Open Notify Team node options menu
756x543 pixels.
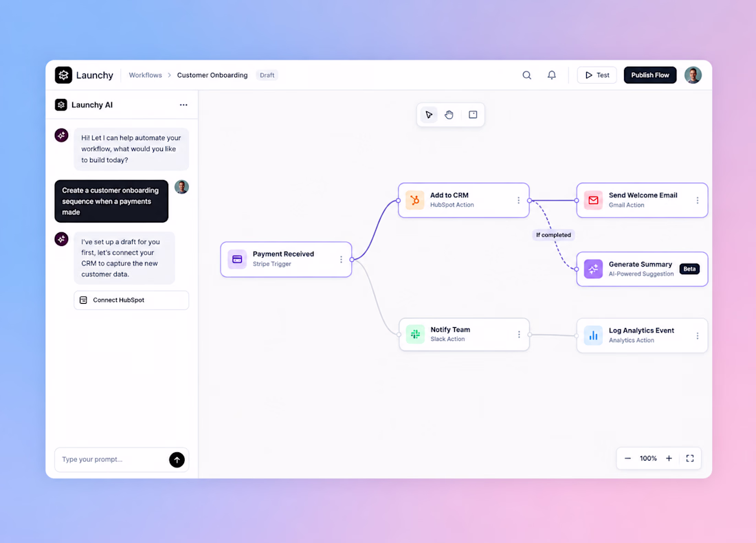pos(519,334)
